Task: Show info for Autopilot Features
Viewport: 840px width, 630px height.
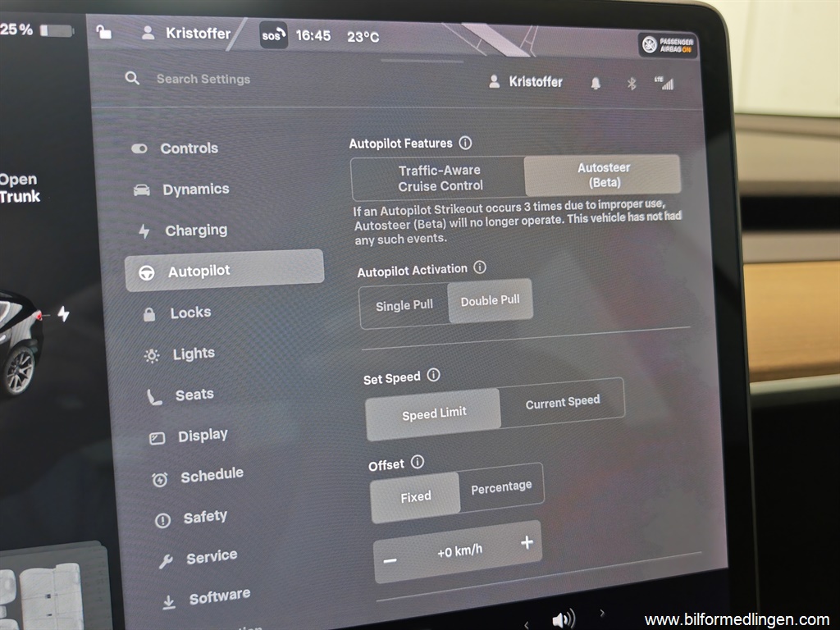Action: pyautogui.click(x=465, y=143)
